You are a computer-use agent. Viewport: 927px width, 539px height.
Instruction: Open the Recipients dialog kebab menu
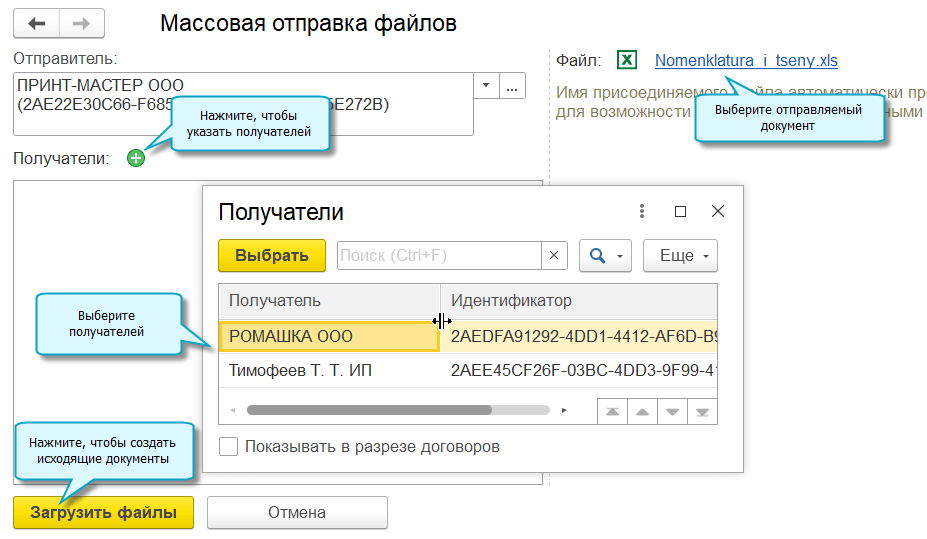pyautogui.click(x=642, y=211)
